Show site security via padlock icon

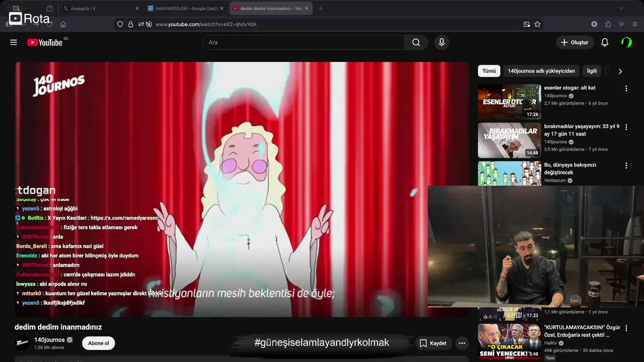click(131, 24)
